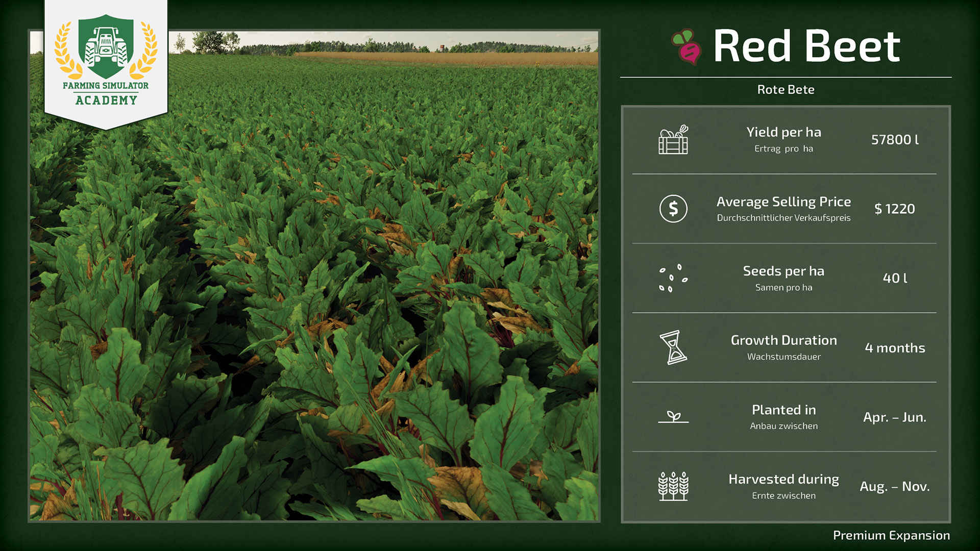The height and width of the screenshot is (551, 980).
Task: Click the scattered seeds icon
Action: point(673,278)
